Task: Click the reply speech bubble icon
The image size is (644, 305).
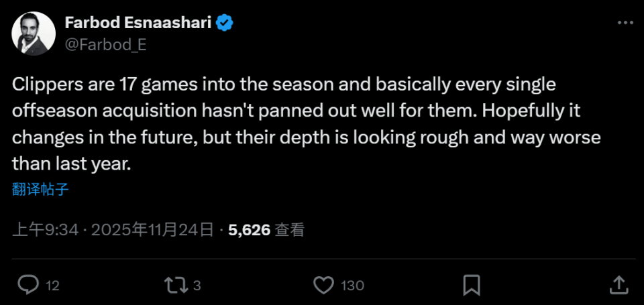Action: click(28, 285)
